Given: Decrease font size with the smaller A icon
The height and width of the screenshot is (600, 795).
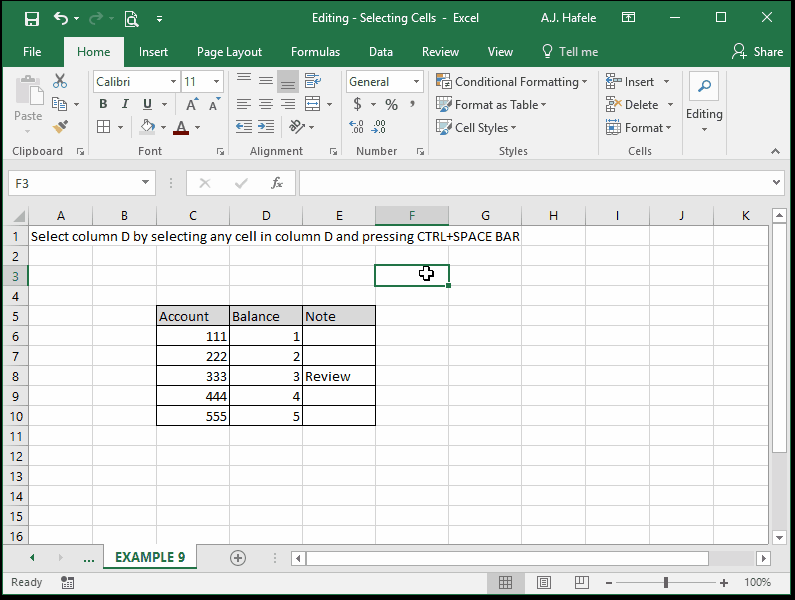Looking at the screenshot, I should pos(214,104).
